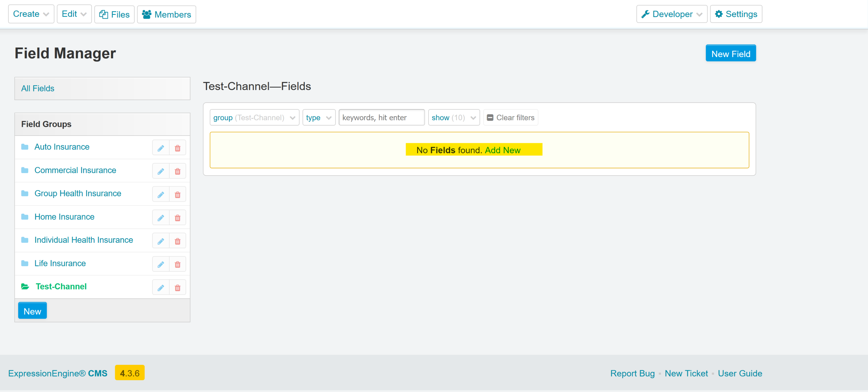The image size is (868, 392).
Task: Create a new field group with New
Action: (x=32, y=311)
